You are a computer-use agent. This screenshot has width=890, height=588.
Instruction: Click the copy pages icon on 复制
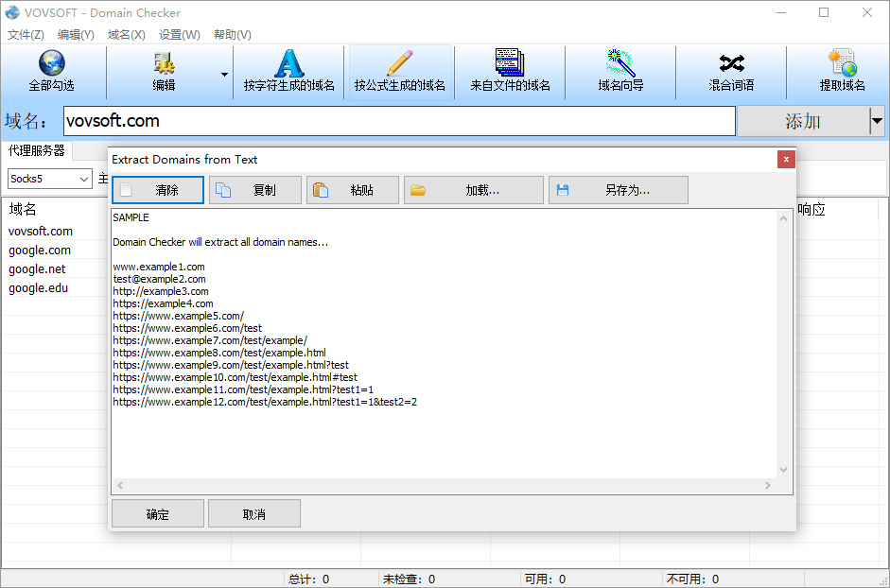[223, 190]
